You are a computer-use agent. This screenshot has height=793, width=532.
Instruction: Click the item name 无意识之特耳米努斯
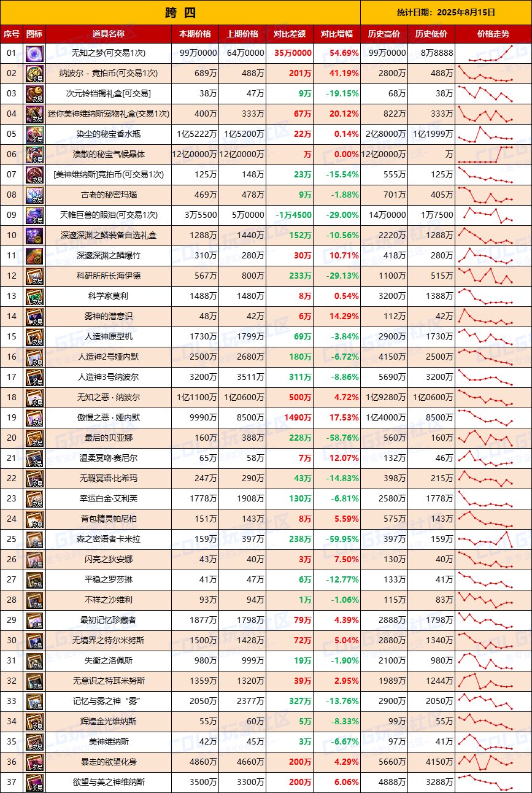[109, 681]
